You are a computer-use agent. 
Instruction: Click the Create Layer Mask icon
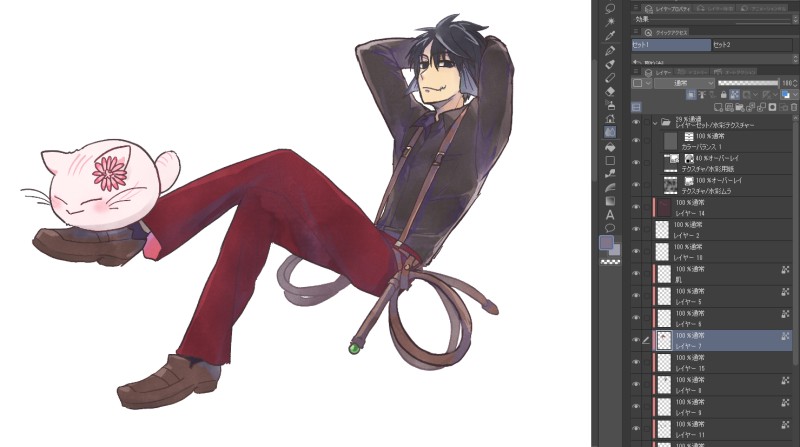772,107
